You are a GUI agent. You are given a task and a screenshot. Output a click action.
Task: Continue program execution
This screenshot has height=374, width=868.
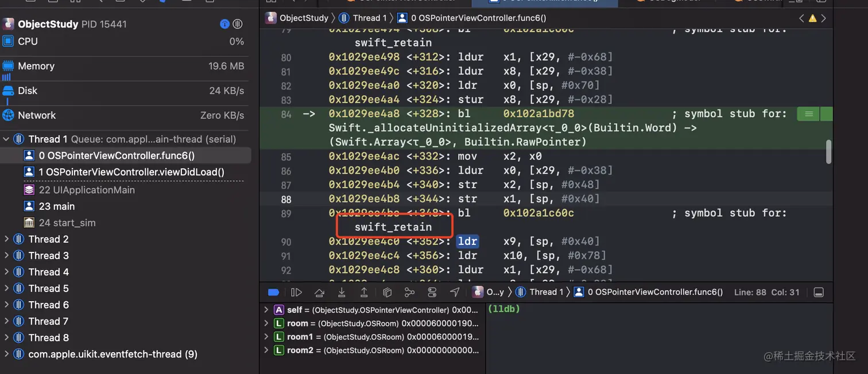pyautogui.click(x=296, y=292)
